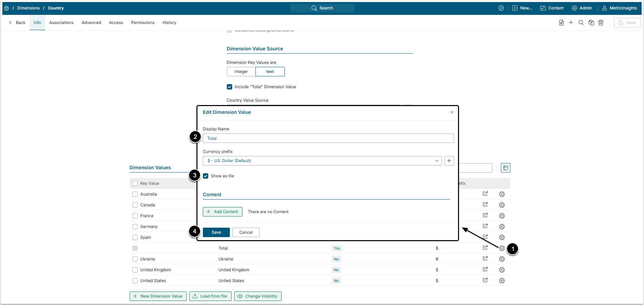The image size is (644, 305).
Task: Open the New... menu in header
Action: 522,8
